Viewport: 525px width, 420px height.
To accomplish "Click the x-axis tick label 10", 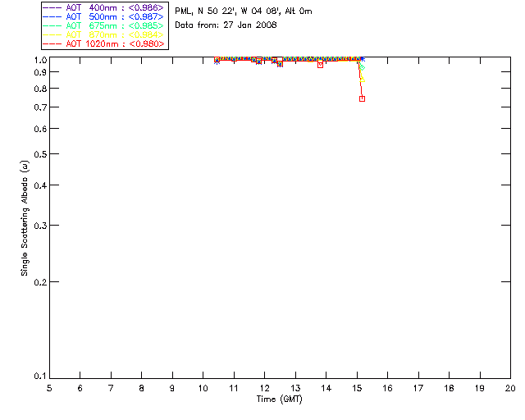I will (203, 389).
